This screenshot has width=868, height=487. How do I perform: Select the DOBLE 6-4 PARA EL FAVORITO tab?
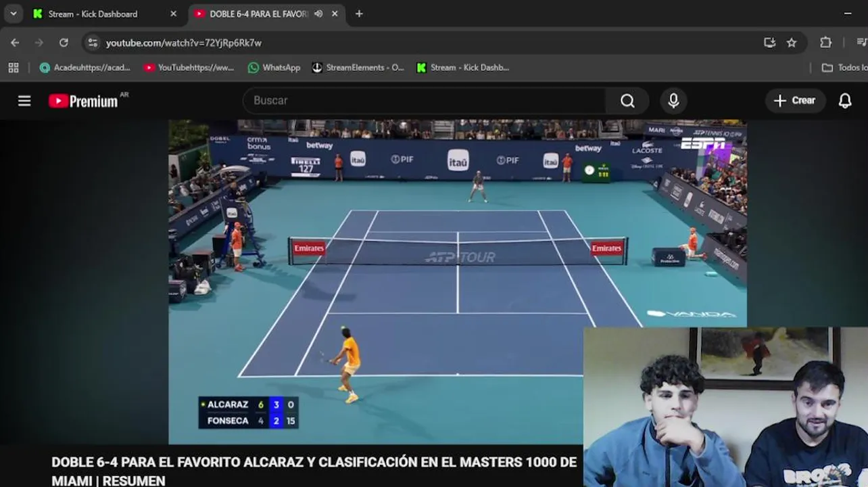click(259, 14)
